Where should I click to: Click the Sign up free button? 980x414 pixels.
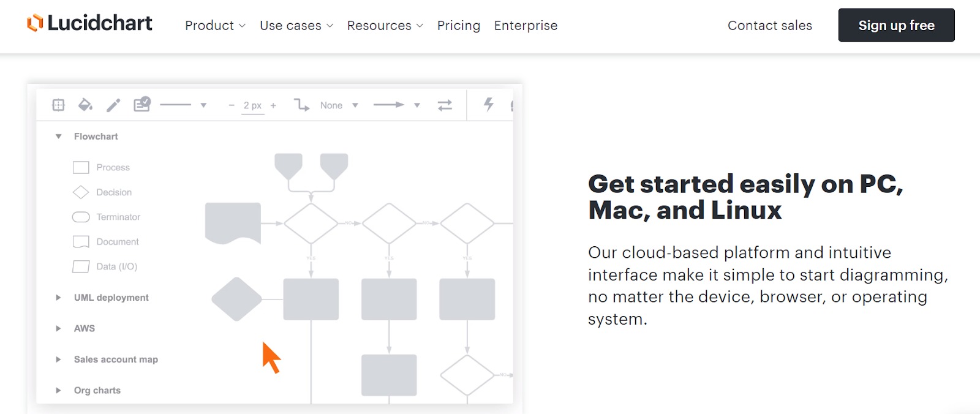pyautogui.click(x=896, y=25)
